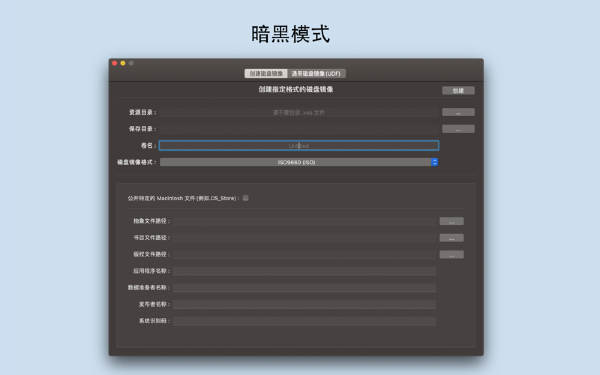This screenshot has width=600, height=375.
Task: Switch to the 创建磁盘镜像 tab
Action: (x=266, y=73)
